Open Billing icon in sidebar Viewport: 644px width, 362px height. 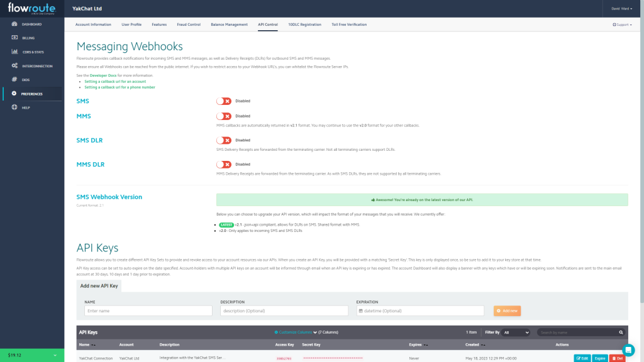tap(14, 37)
